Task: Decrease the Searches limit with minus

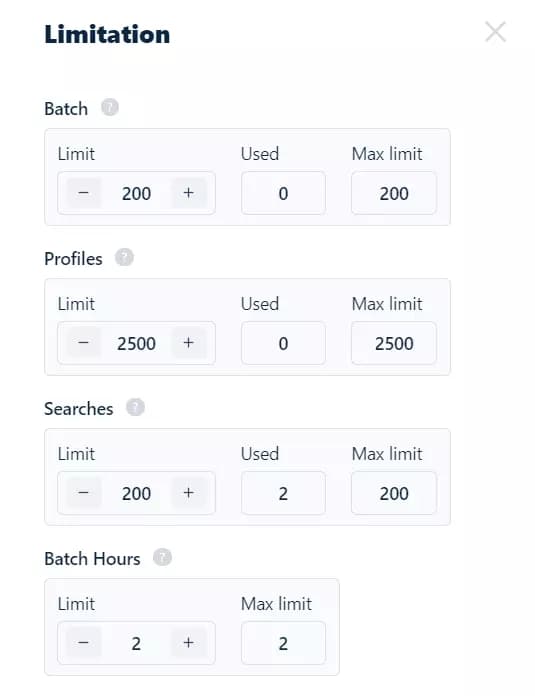Action: 83,493
